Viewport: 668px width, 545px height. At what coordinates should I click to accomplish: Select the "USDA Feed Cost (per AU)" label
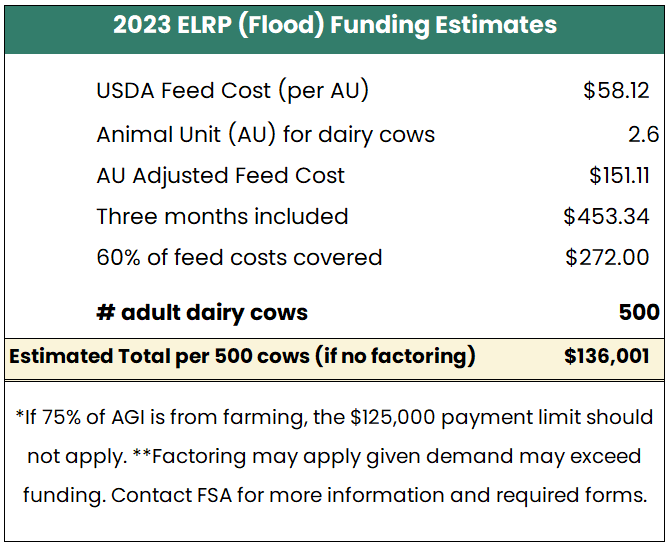pyautogui.click(x=233, y=91)
